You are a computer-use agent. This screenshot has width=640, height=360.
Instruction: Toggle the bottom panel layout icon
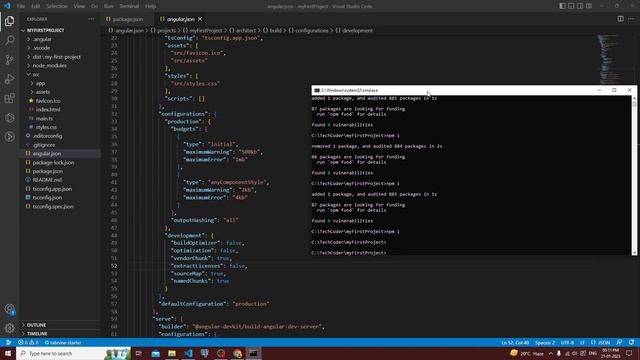(x=571, y=6)
